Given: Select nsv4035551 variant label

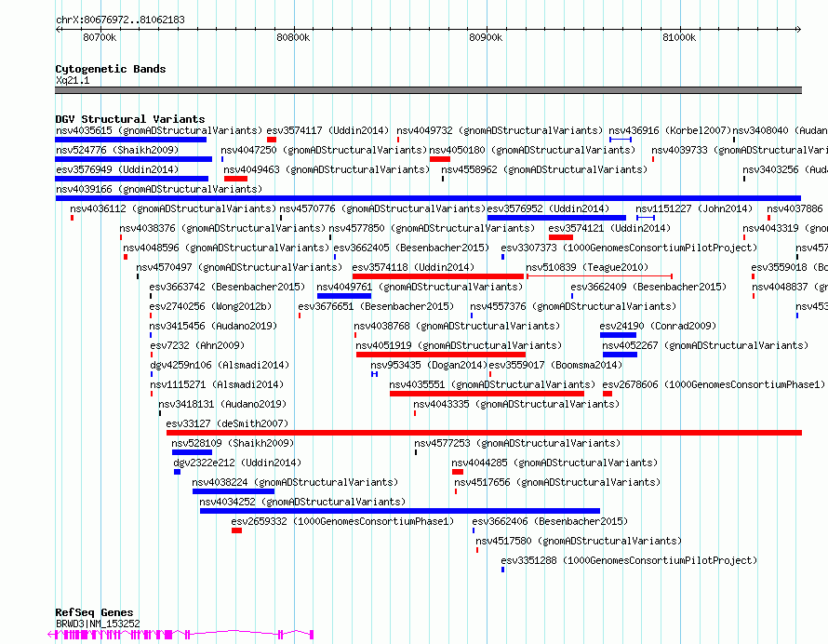Looking at the screenshot, I should pos(493,384).
